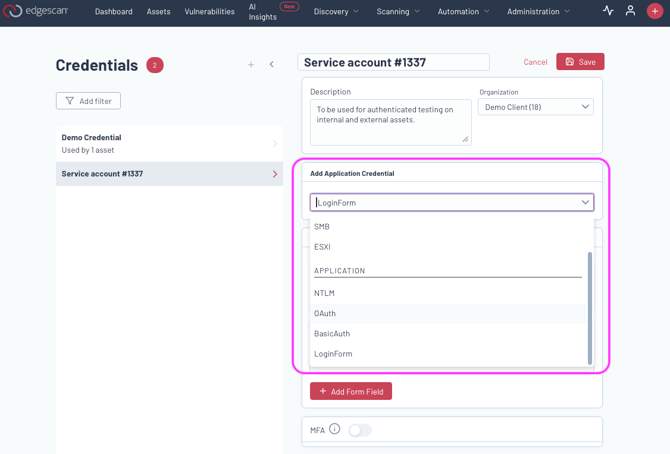Collapse the credentials list with left chevron
Viewport: 670px width, 454px height.
click(271, 65)
